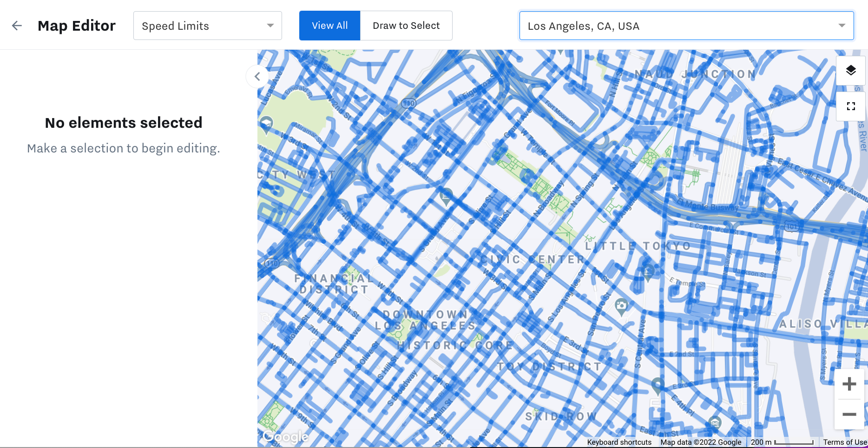Click the back arrow beside Map Editor
Screen dimensions: 868x448
point(17,26)
